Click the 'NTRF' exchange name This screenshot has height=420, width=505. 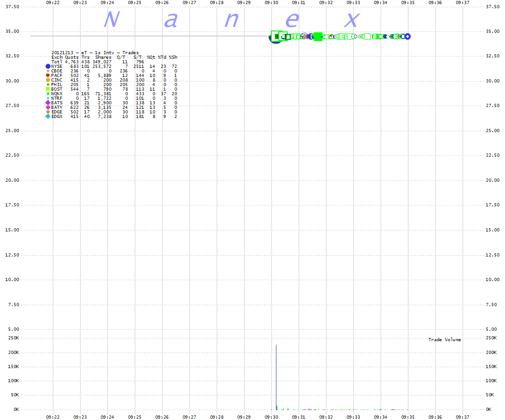pyautogui.click(x=56, y=98)
